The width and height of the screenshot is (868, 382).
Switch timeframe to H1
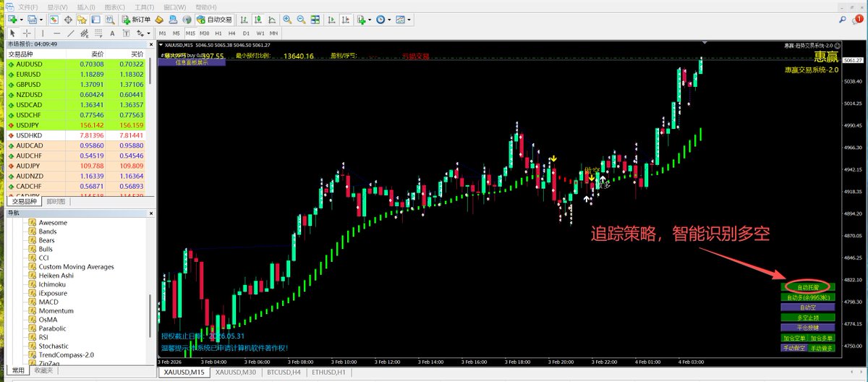click(x=218, y=33)
